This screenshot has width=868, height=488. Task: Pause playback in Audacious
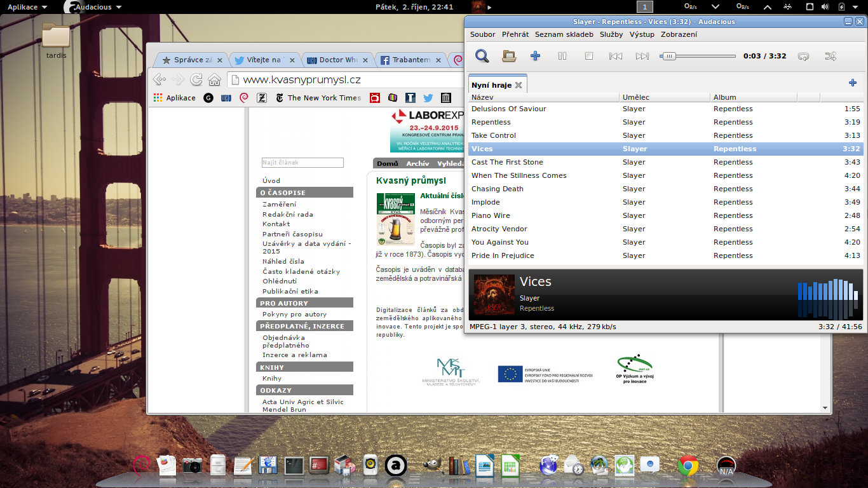[x=562, y=56]
